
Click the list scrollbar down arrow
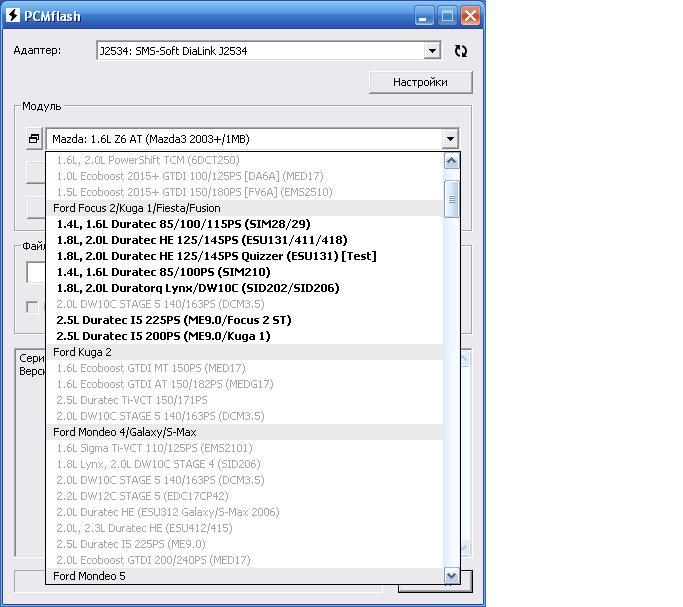tap(451, 576)
